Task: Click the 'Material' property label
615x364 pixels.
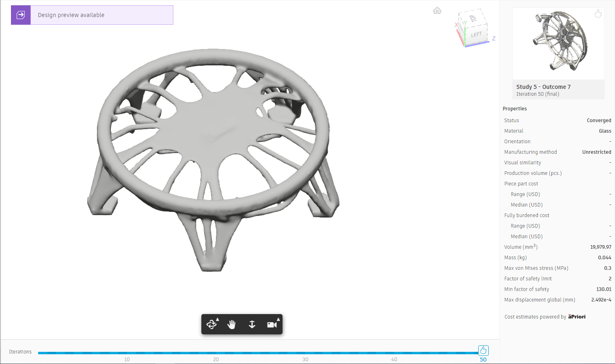Action: (x=514, y=131)
